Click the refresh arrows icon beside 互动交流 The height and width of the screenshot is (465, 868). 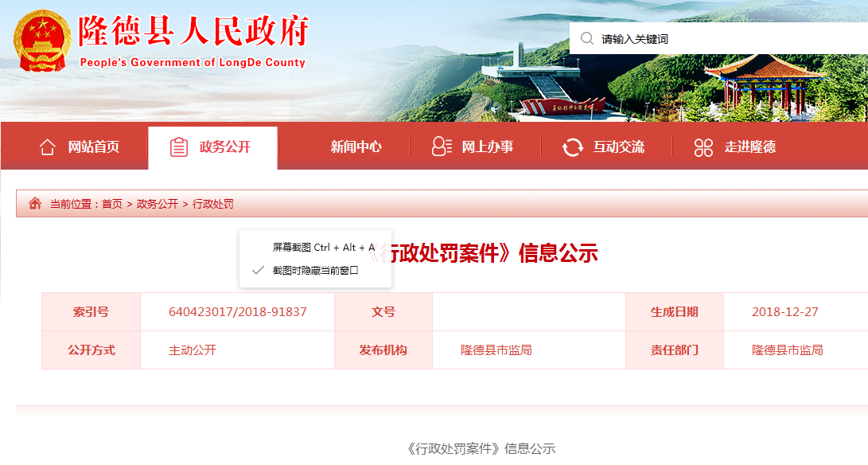572,147
